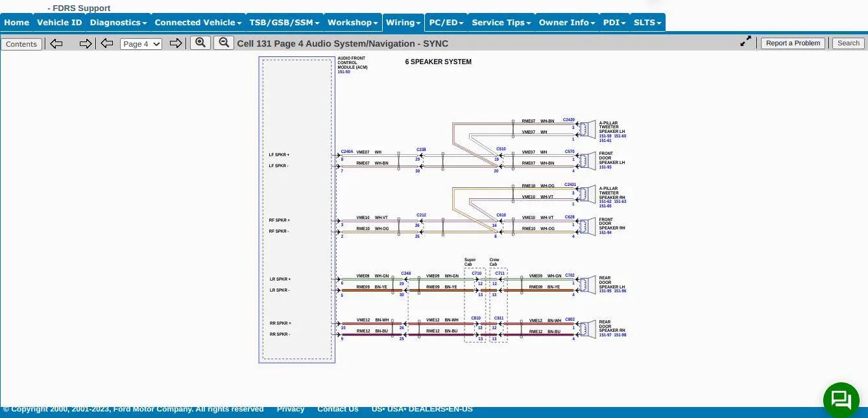Screen dimensions: 868x418
Task: Go to next page arrow after Page dropdown
Action: pos(175,43)
